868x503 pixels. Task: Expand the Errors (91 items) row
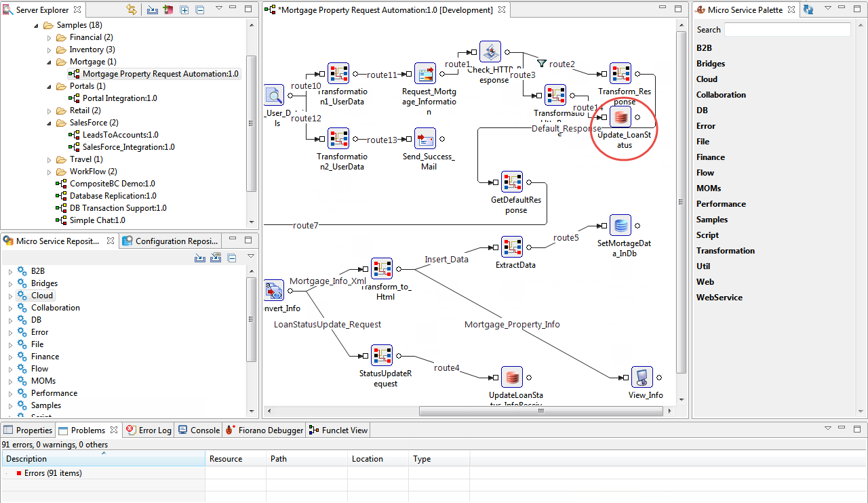7,473
